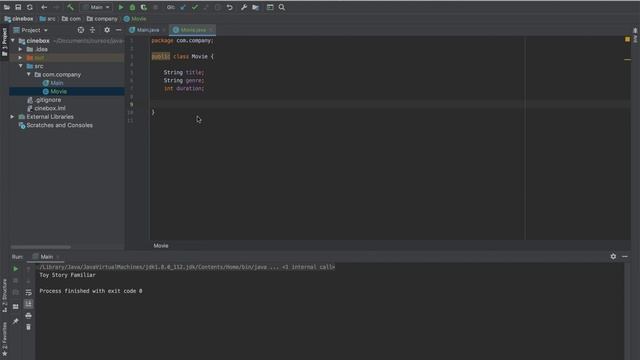The width and height of the screenshot is (640, 360).
Task: Toggle the Favorites tool window side tab
Action: [x=4, y=339]
